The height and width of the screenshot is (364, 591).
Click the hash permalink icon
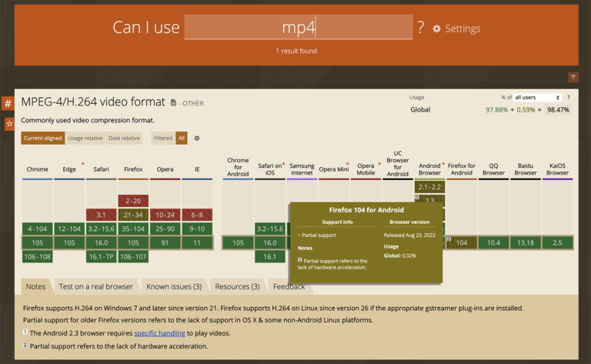point(8,103)
